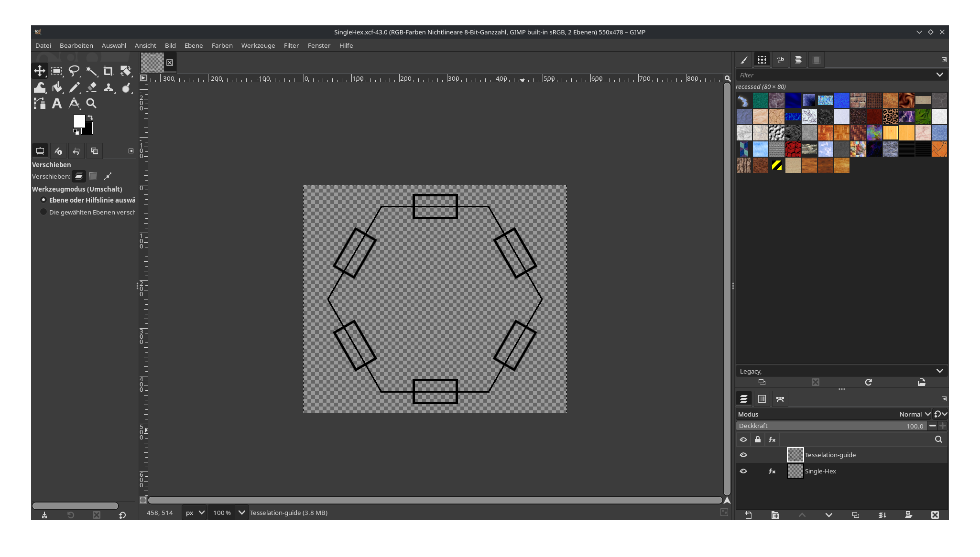This screenshot has height=557, width=980.
Task: Swap foreground and background colors
Action: click(90, 118)
